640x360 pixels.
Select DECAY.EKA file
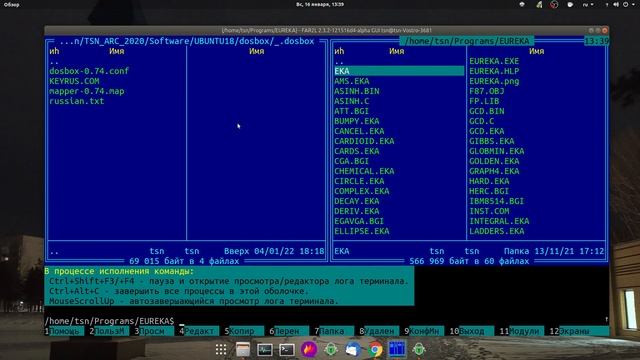[x=357, y=201]
